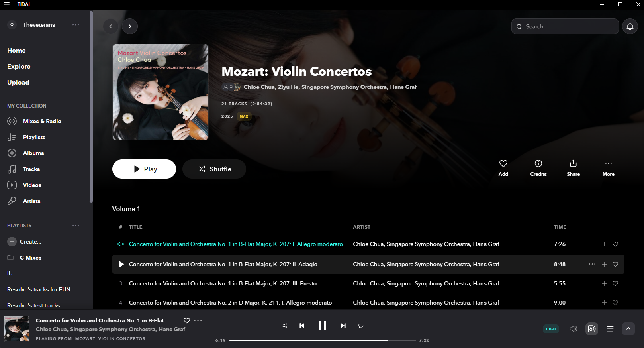
Task: Open sound output device selector
Action: tap(592, 329)
